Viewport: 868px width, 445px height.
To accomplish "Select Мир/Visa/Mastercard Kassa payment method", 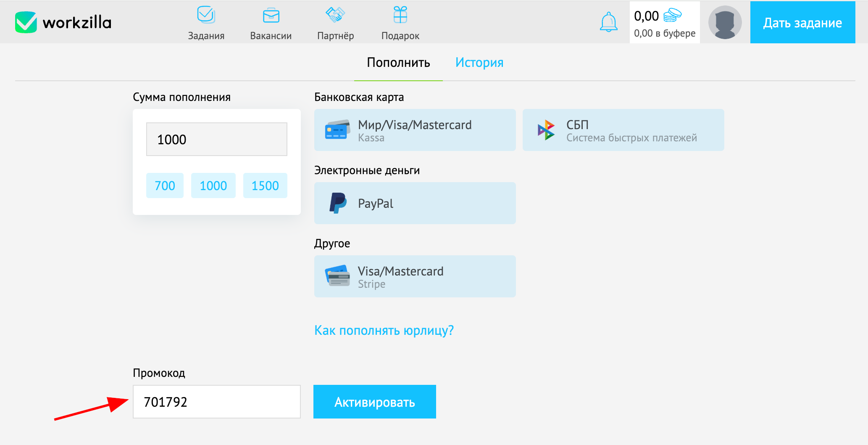I will tap(414, 130).
